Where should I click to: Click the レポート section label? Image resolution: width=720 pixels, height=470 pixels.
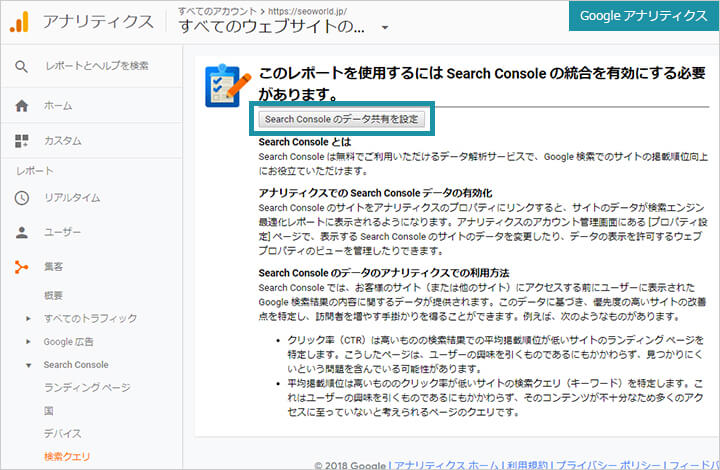coord(35,171)
